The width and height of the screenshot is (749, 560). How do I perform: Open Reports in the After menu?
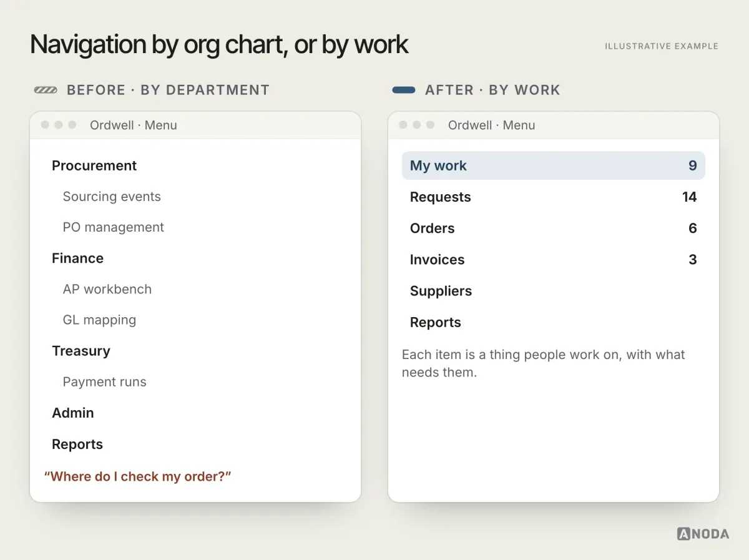[554, 322]
